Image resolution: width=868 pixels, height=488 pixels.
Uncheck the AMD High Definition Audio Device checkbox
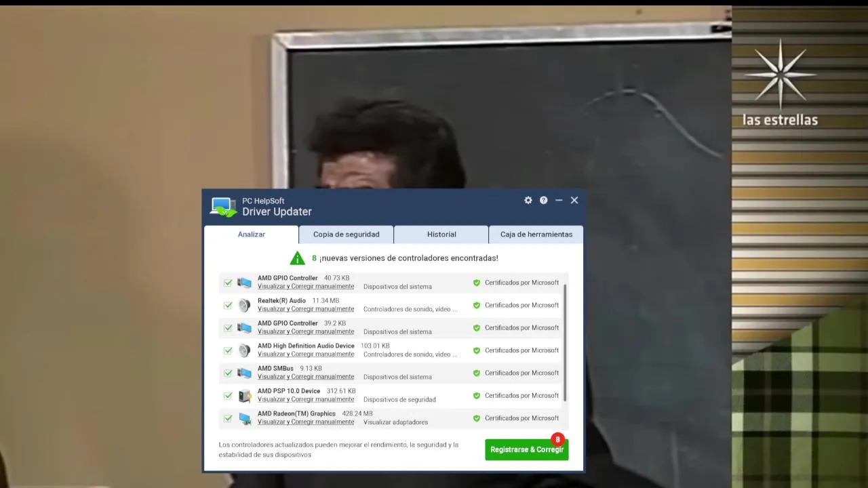pos(228,350)
